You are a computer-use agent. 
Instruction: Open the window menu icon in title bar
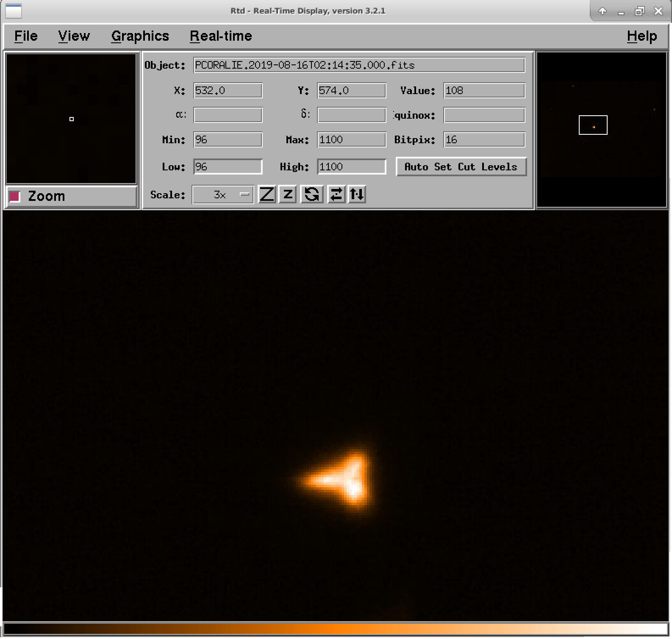pyautogui.click(x=14, y=11)
